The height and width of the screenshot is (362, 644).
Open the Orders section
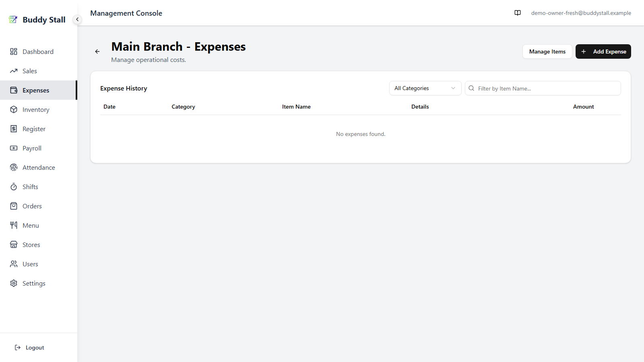[39, 206]
